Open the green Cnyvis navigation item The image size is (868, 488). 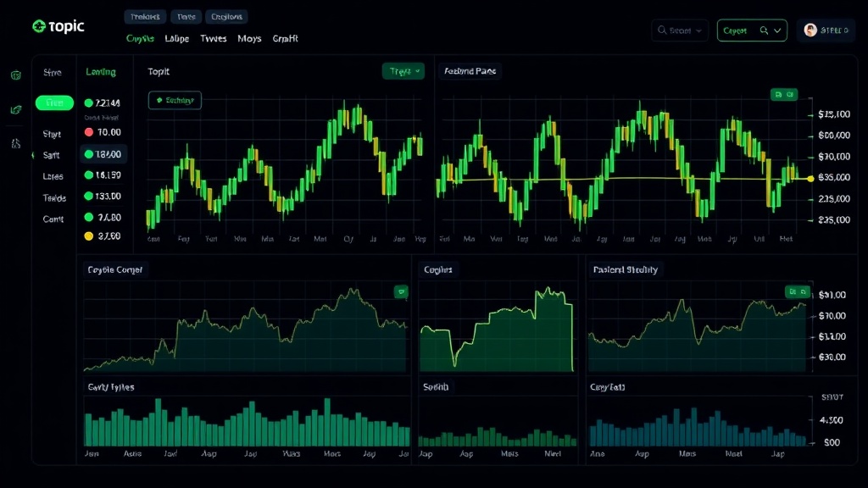click(140, 38)
